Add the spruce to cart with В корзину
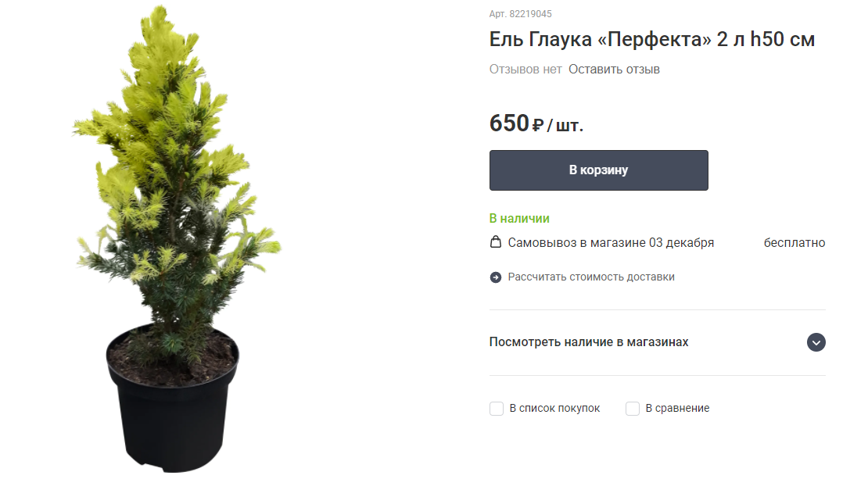The image size is (868, 479). [x=598, y=170]
